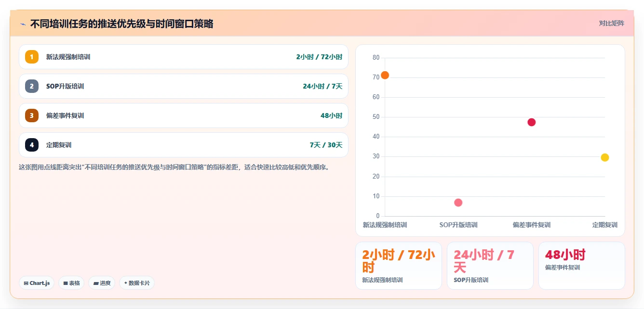The image size is (644, 309).
Task: Select the rank 4 dark badge
Action: point(32,145)
